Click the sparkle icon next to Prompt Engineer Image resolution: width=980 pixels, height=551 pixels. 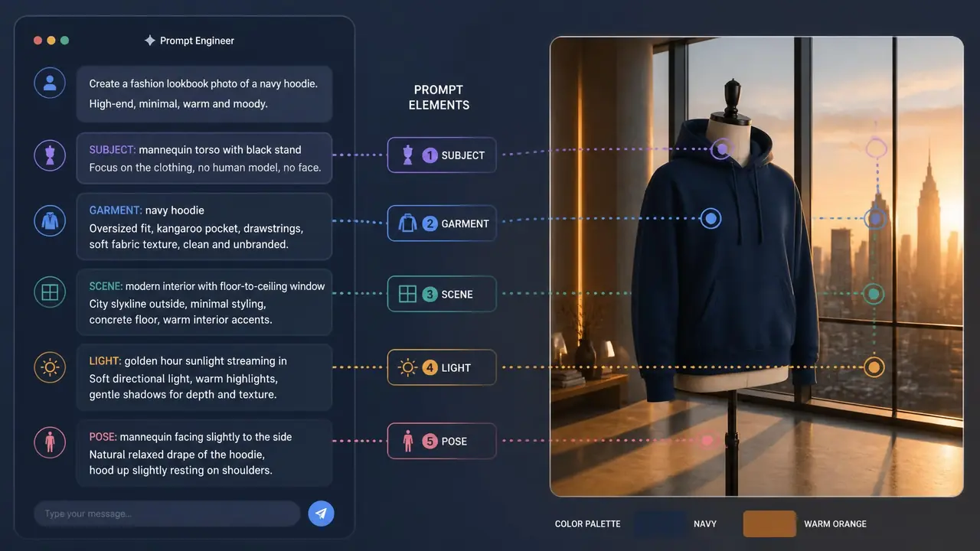click(x=149, y=41)
